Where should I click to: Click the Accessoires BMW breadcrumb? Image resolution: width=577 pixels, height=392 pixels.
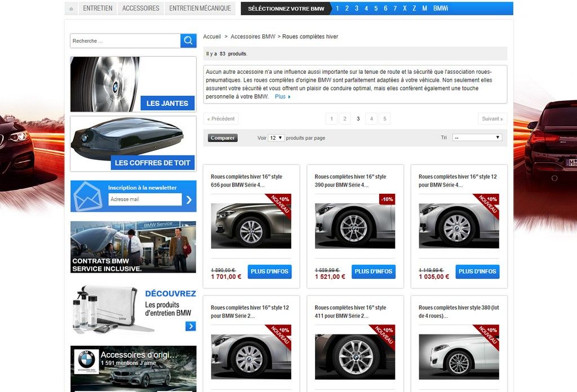pyautogui.click(x=253, y=37)
